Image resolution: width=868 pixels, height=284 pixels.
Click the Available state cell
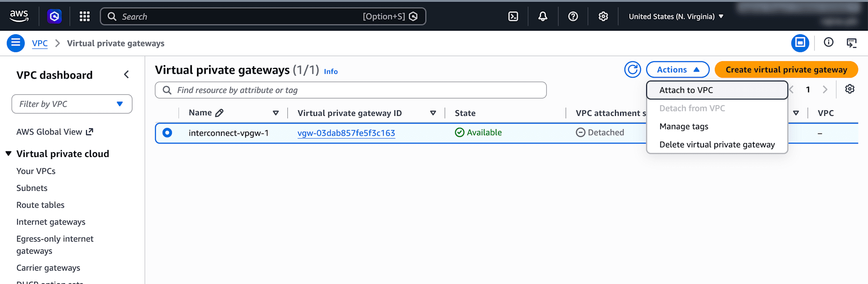[478, 133]
